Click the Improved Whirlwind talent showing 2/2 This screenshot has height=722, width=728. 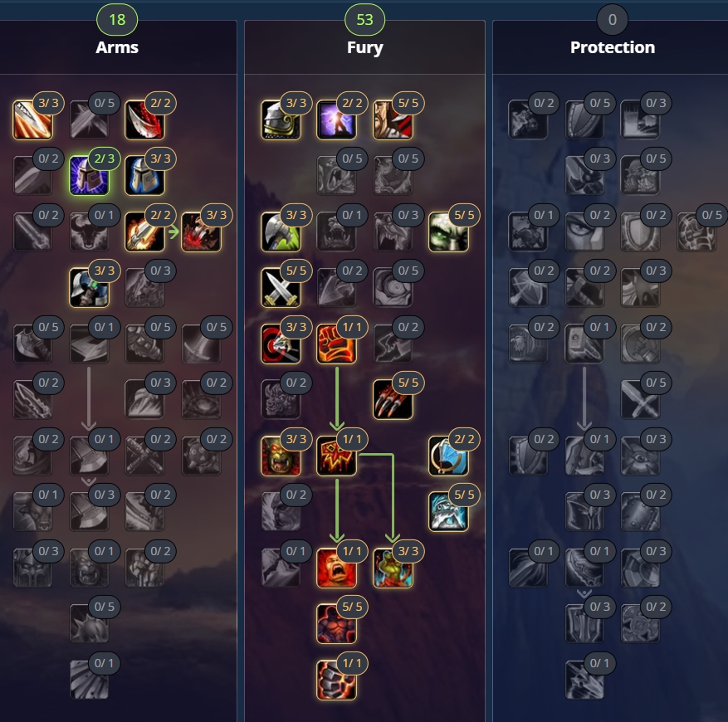point(448,456)
